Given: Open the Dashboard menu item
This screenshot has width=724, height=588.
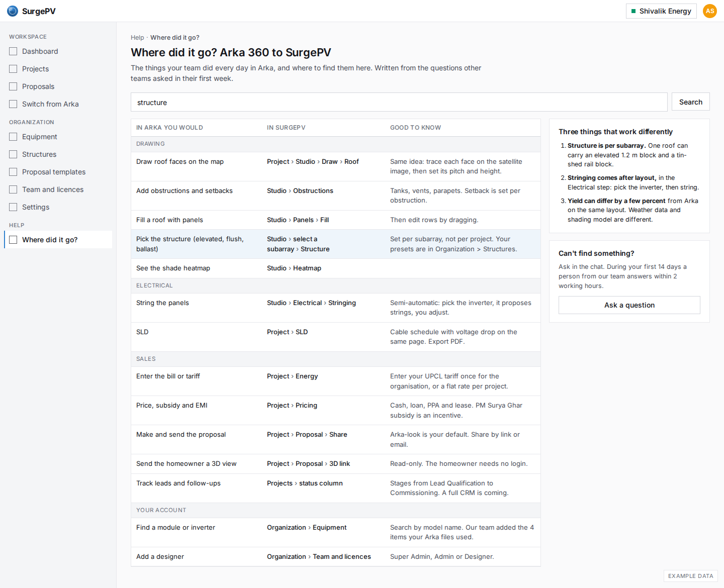Looking at the screenshot, I should pos(58,51).
